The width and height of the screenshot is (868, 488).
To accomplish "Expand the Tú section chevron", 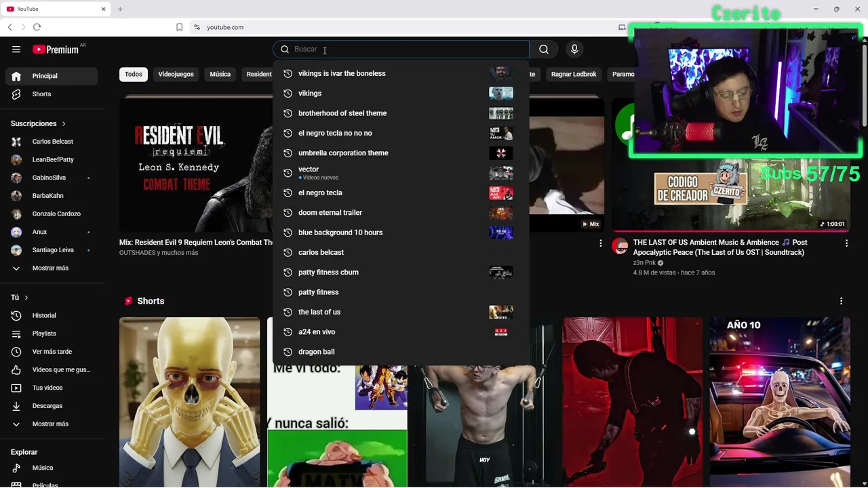I will 26,298.
